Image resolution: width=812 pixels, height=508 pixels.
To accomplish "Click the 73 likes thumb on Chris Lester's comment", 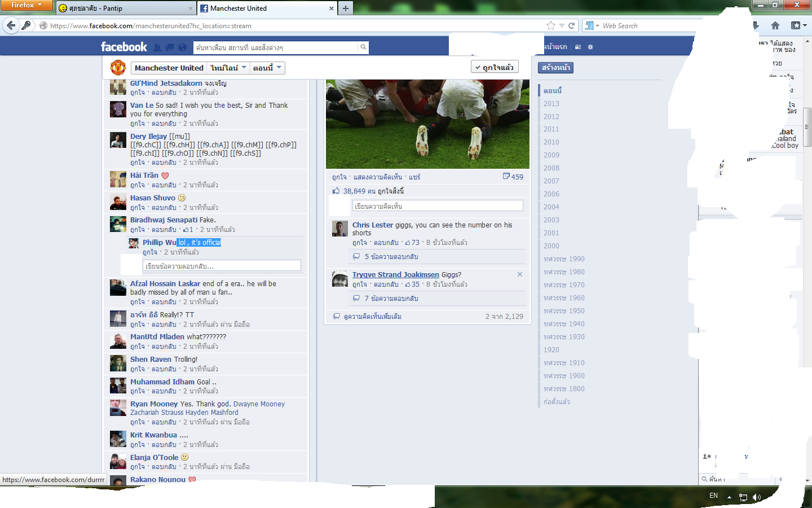I will 408,243.
